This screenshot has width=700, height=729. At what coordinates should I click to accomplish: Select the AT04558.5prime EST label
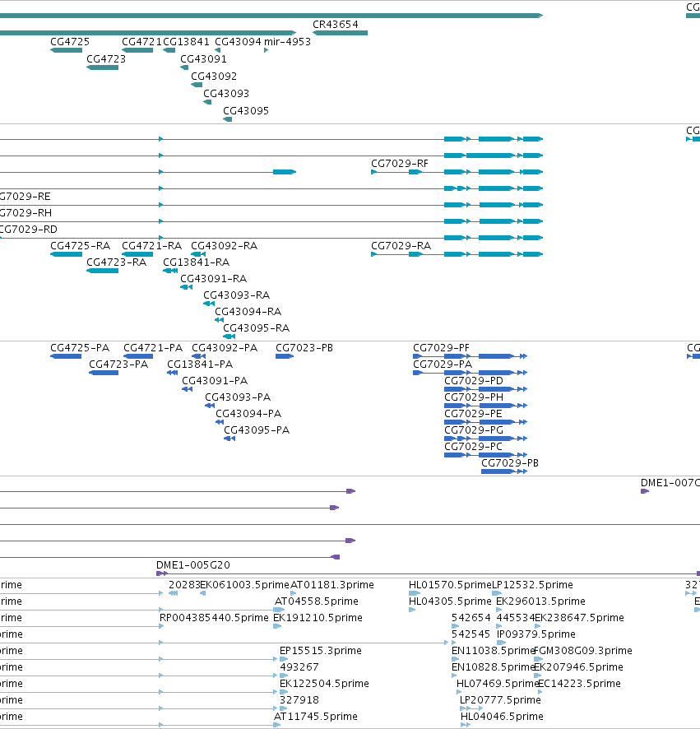pos(317,601)
